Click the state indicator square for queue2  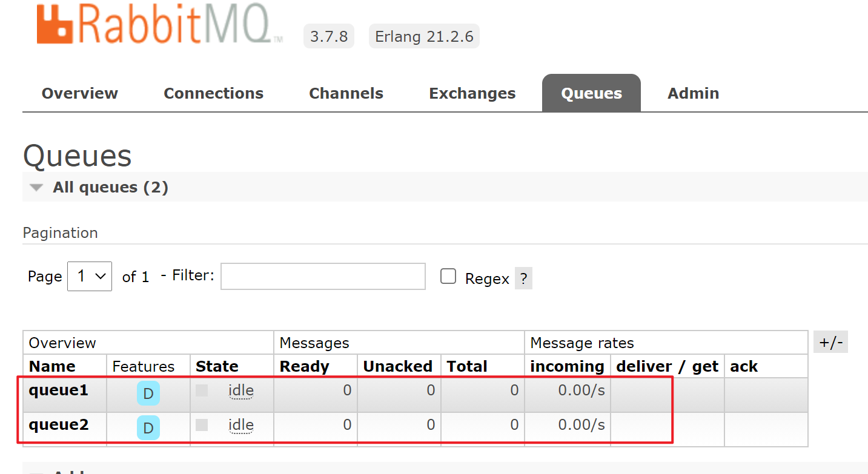202,425
